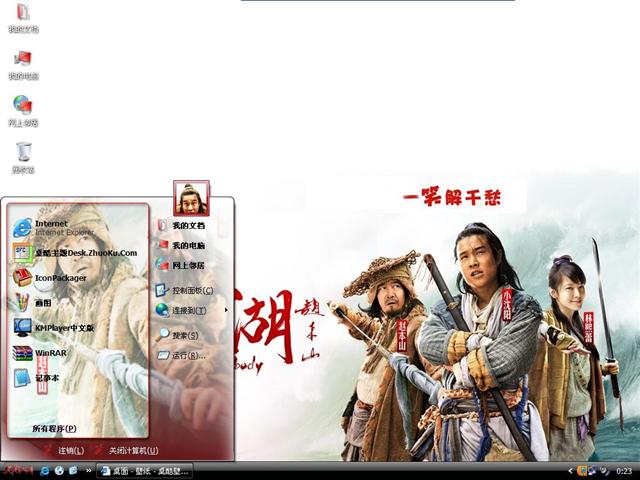This screenshot has width=640, height=480.
Task: Open 我的文档 desktop icon
Action: click(x=23, y=18)
